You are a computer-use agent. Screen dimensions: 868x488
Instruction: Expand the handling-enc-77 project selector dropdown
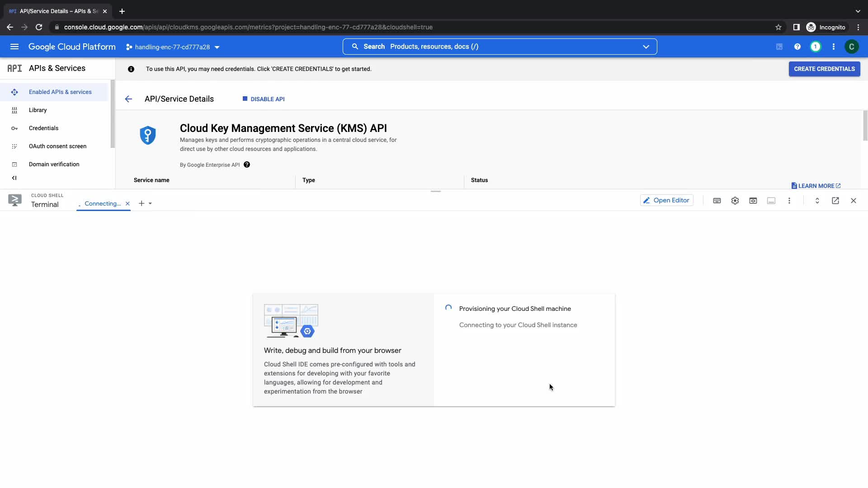(x=172, y=47)
